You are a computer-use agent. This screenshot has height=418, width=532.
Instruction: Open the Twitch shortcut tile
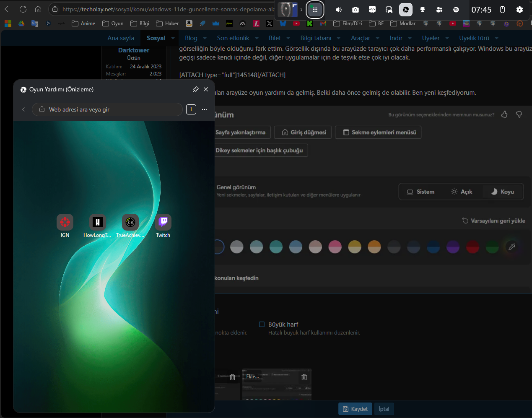click(x=163, y=226)
